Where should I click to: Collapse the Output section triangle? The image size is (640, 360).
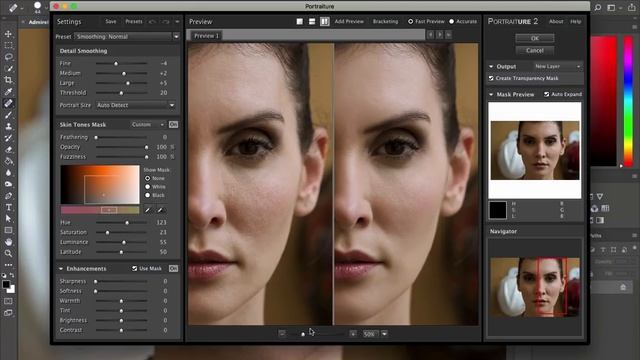point(491,66)
